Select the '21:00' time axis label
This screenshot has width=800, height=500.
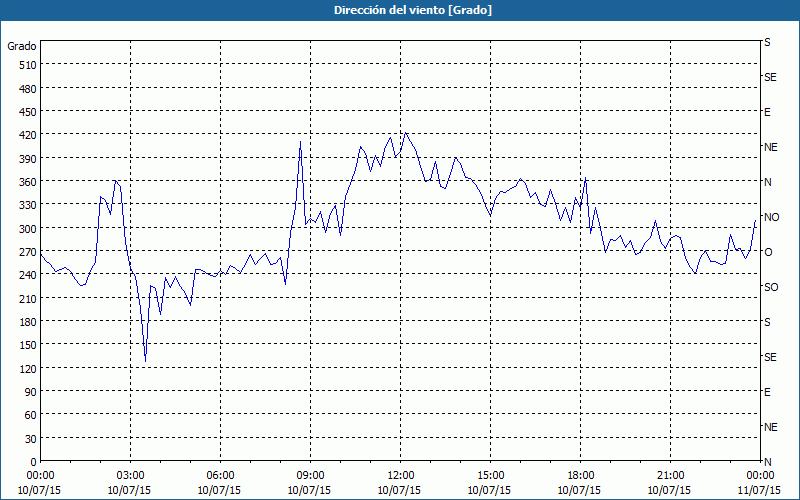[670, 476]
